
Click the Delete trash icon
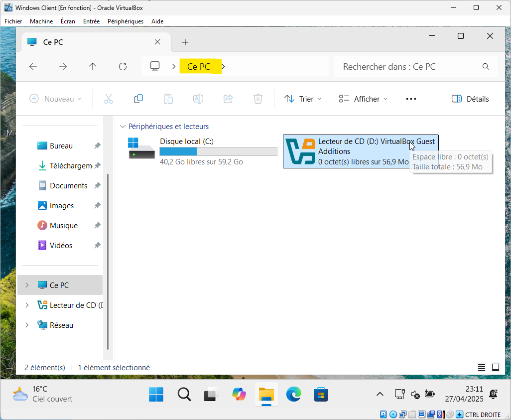coord(258,99)
